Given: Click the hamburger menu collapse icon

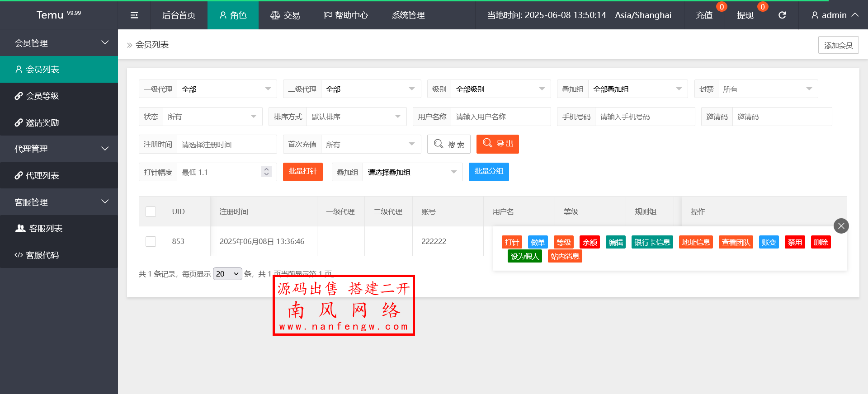Looking at the screenshot, I should [134, 15].
